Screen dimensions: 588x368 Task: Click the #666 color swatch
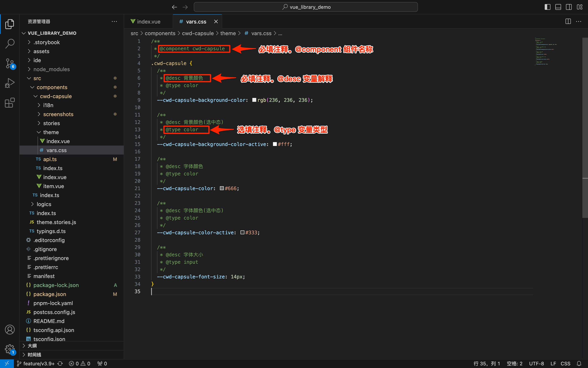pyautogui.click(x=222, y=188)
